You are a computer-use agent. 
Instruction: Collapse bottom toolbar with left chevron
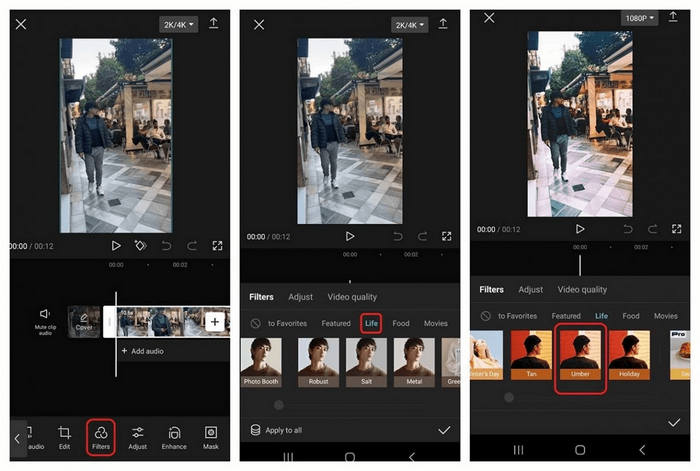[x=17, y=438]
